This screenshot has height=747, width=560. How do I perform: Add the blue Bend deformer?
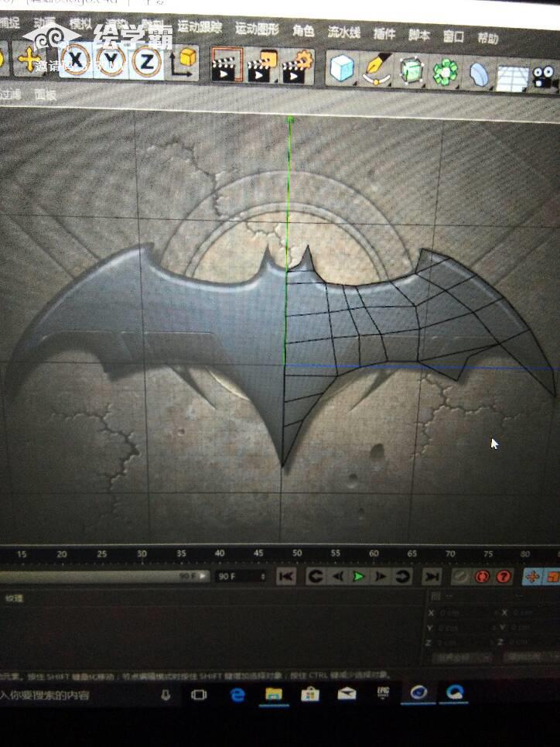tap(479, 74)
